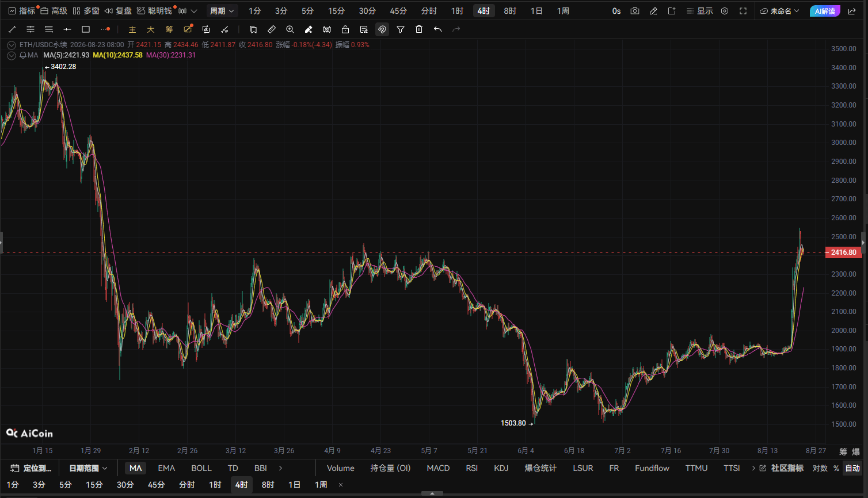This screenshot has height=498, width=868.
Task: Toggle the magnet snap tool
Action: (382, 29)
